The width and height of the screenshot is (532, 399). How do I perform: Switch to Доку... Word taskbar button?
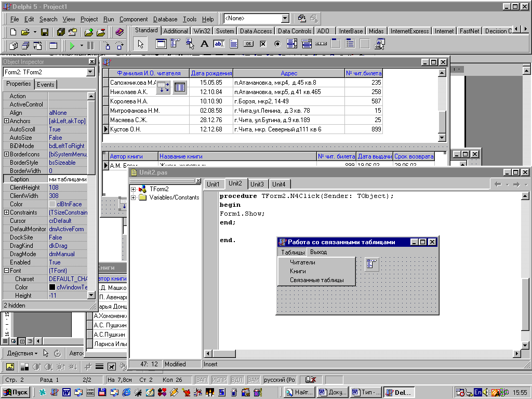[x=333, y=392]
